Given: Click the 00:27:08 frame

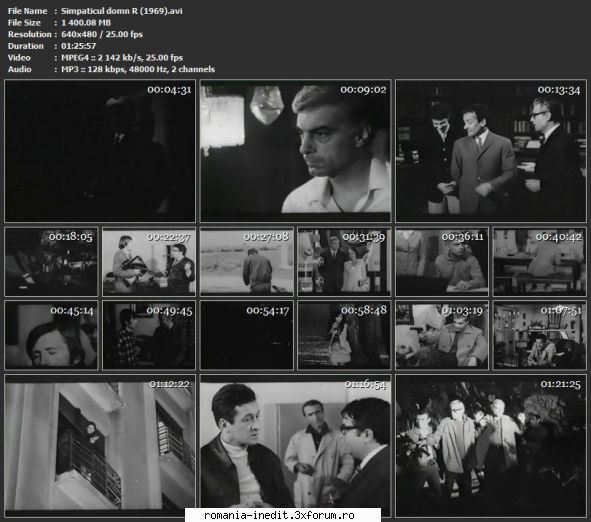Looking at the screenshot, I should (x=247, y=261).
